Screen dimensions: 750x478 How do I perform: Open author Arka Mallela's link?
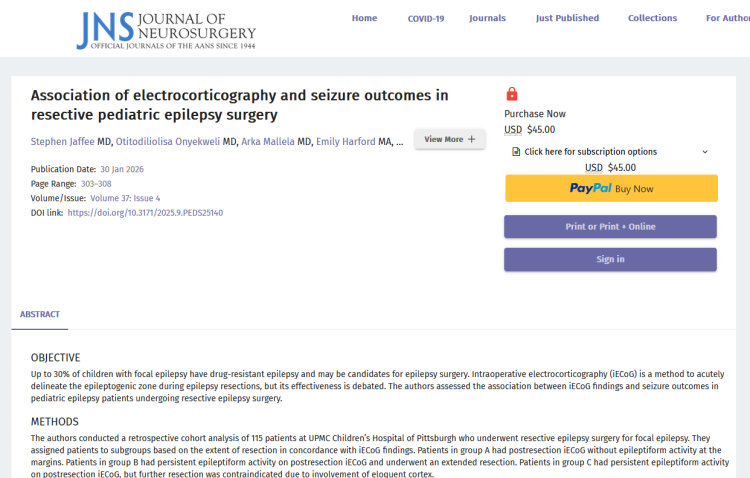tap(268, 142)
